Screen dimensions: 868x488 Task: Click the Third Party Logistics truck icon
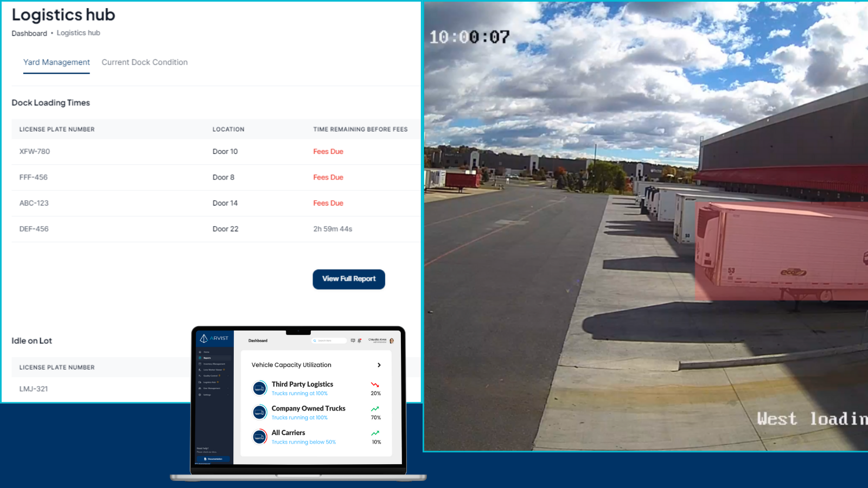coord(259,388)
